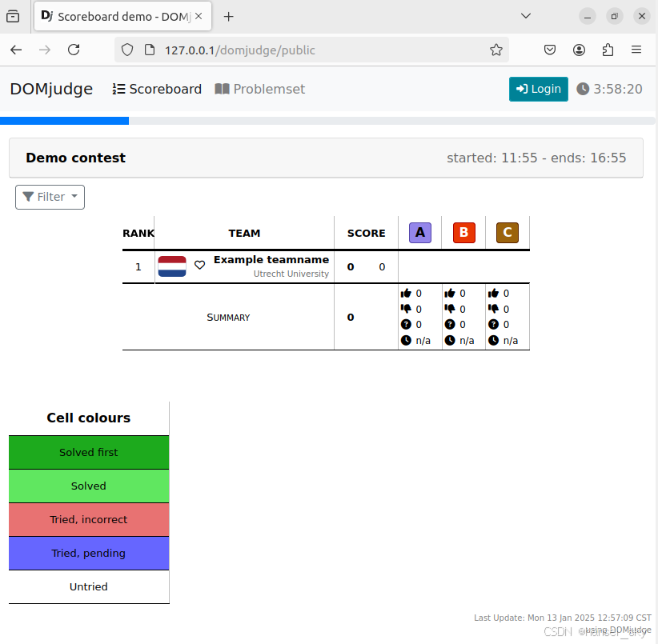Click question mark icon in problem A summary
Viewport: 658px width, 644px height.
406,324
